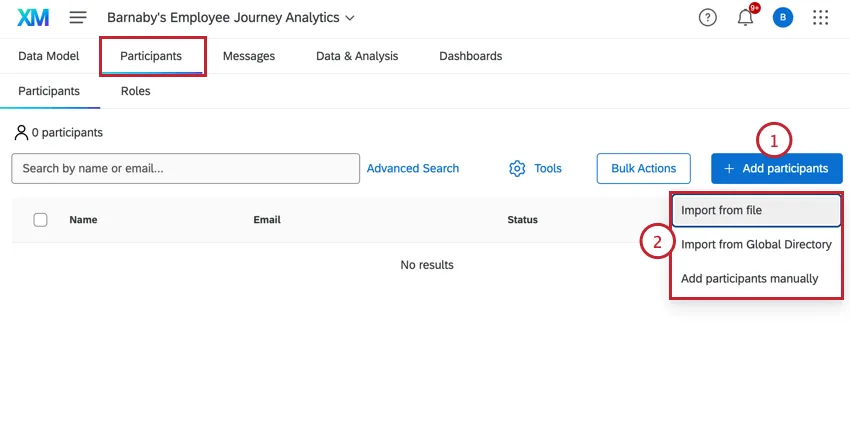Open the Advanced Search link
Image resolution: width=850 pixels, height=425 pixels.
[x=413, y=168]
